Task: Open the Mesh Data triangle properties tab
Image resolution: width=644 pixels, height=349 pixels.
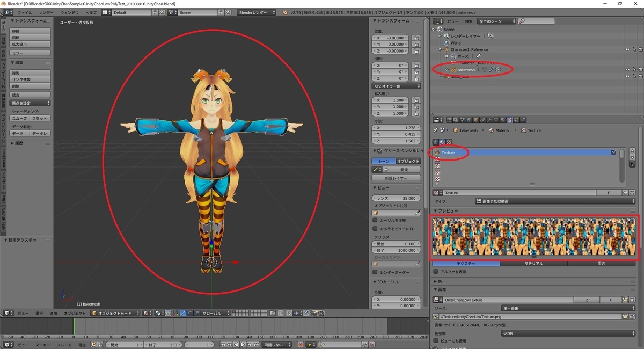Action: click(496, 120)
